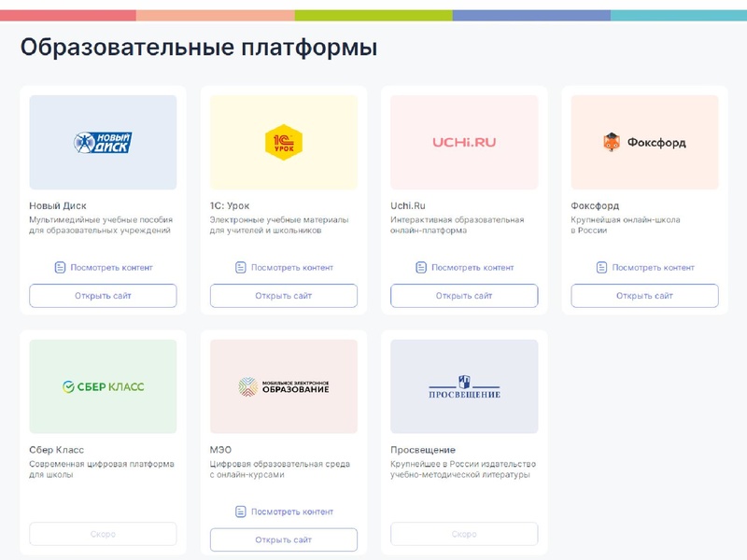Viewport: 747px width, 560px height.
Task: Click the Скоро button under Сбер Класс
Action: [x=104, y=534]
